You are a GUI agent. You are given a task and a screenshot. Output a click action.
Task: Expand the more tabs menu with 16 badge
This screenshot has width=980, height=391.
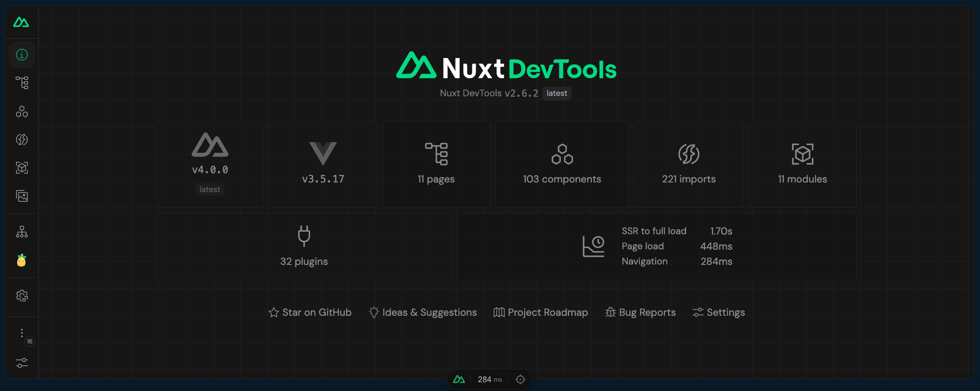(22, 333)
